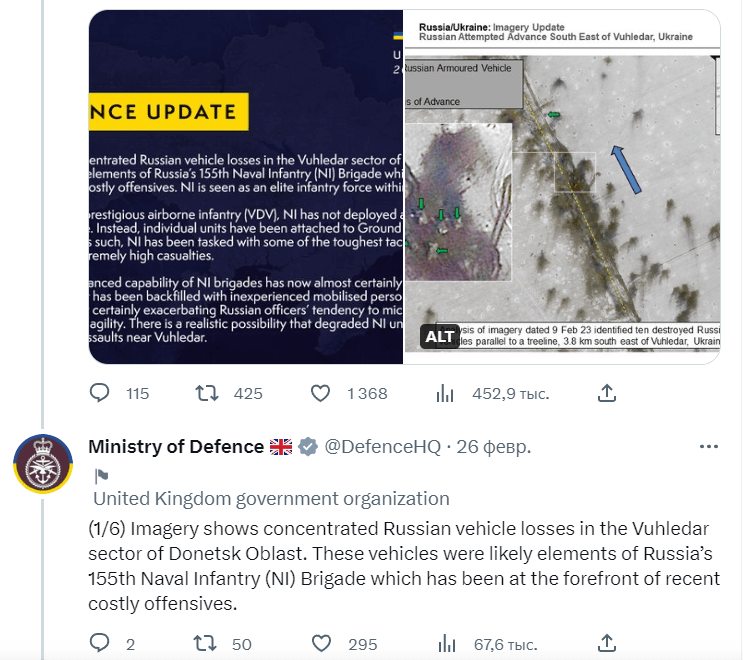The width and height of the screenshot is (743, 660).
Task: View analytics of tweet with 67,6 тыс. views
Action: (x=447, y=644)
